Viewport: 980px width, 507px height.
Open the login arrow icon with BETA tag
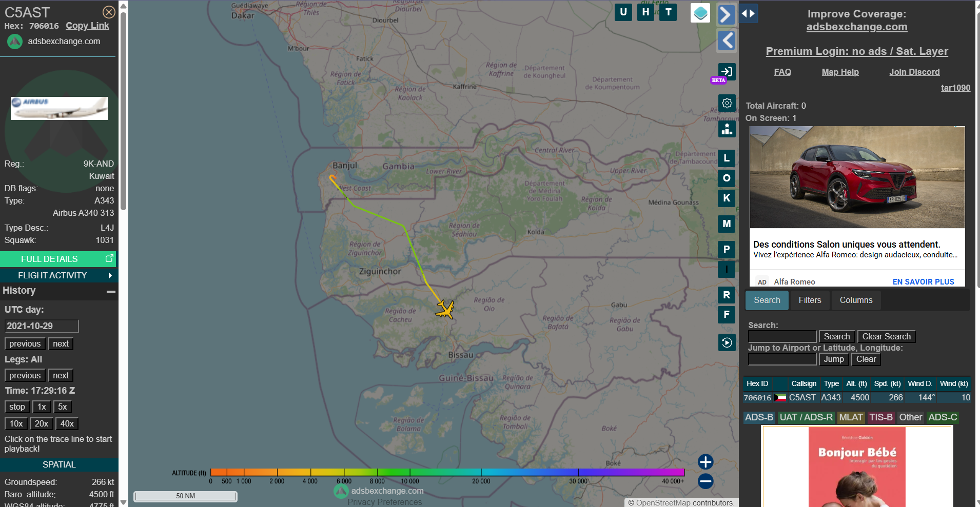tap(727, 72)
